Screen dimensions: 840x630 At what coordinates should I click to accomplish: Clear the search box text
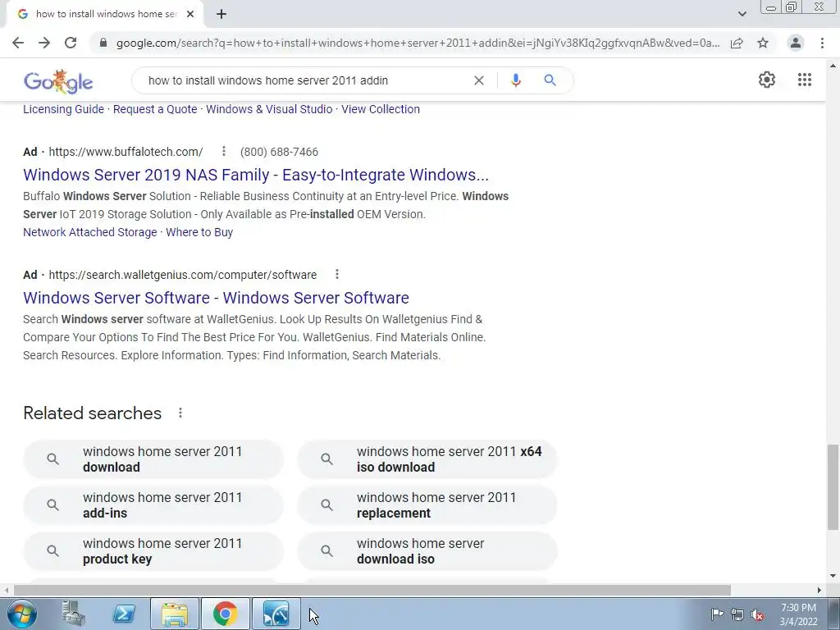tap(479, 80)
